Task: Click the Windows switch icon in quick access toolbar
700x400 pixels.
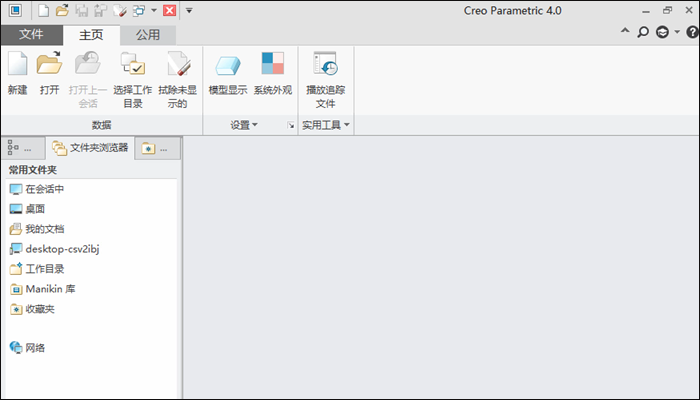Action: pos(139,10)
